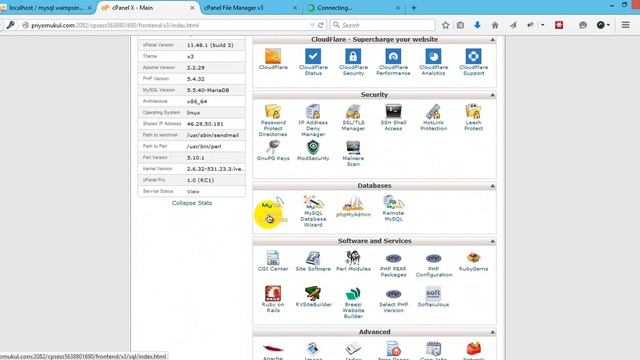Close the cPanel File Manager tab

pos(295,8)
